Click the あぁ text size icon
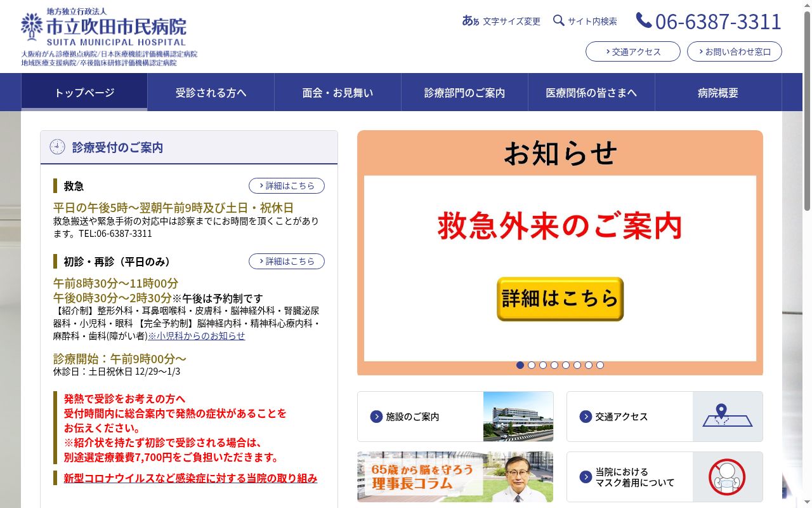The width and height of the screenshot is (812, 508). click(x=471, y=21)
